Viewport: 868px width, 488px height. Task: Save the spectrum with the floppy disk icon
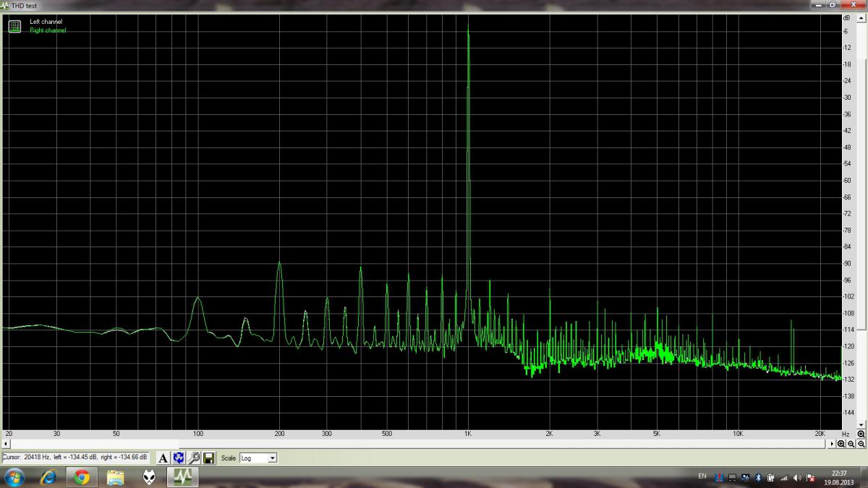208,458
